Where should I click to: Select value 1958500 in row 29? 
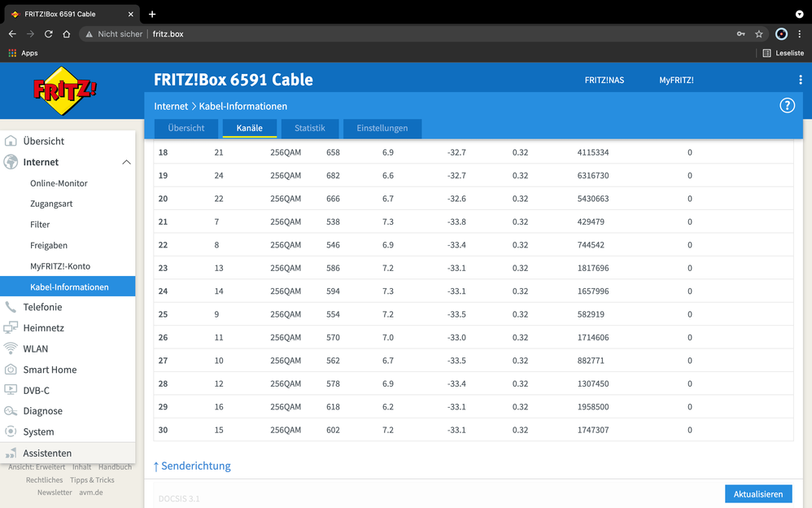(593, 407)
